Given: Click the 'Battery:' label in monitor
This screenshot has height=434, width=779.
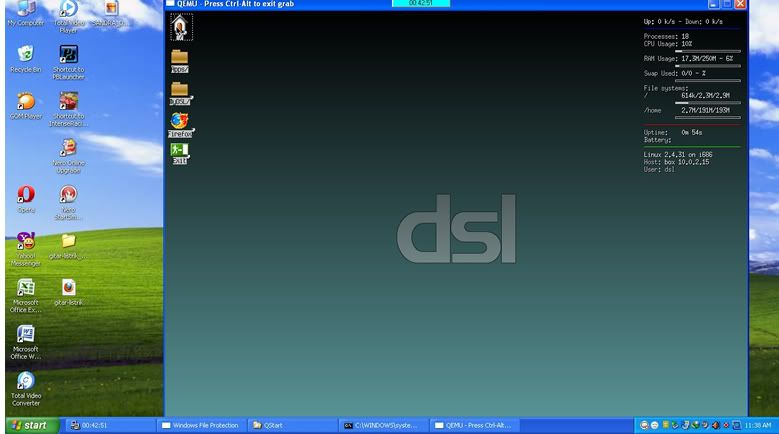Looking at the screenshot, I should click(657, 140).
